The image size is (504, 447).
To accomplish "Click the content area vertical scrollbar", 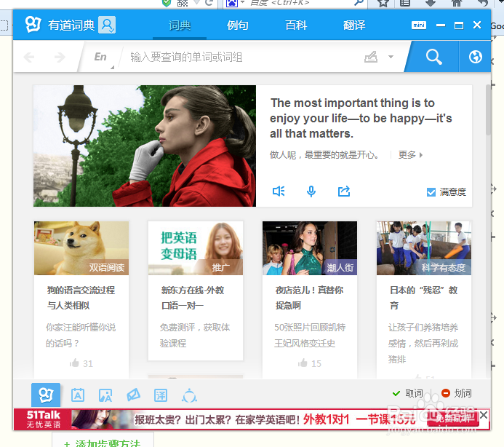I will pos(488,110).
